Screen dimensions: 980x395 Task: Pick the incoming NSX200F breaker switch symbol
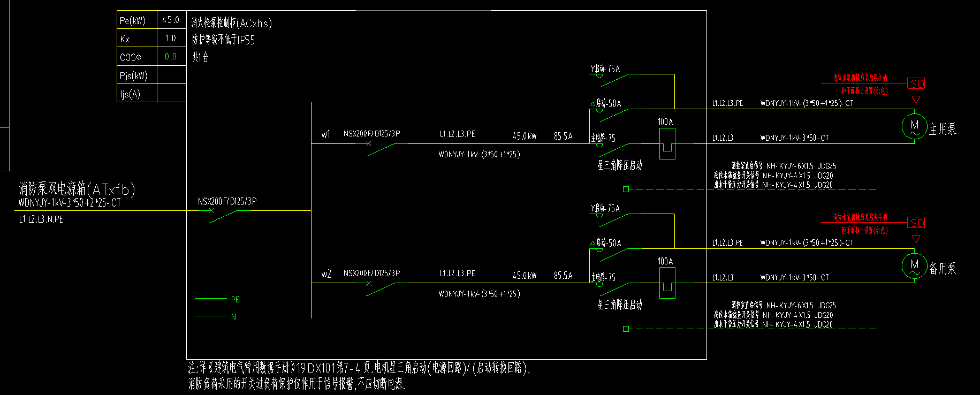[x=222, y=215]
